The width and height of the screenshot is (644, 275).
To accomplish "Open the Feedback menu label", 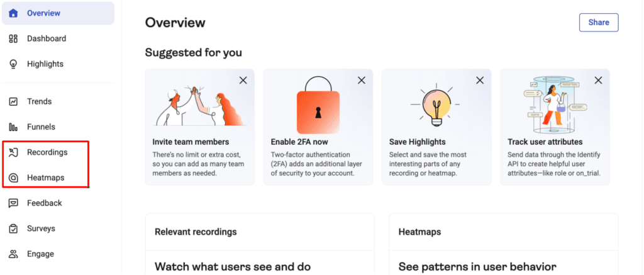I will (45, 203).
